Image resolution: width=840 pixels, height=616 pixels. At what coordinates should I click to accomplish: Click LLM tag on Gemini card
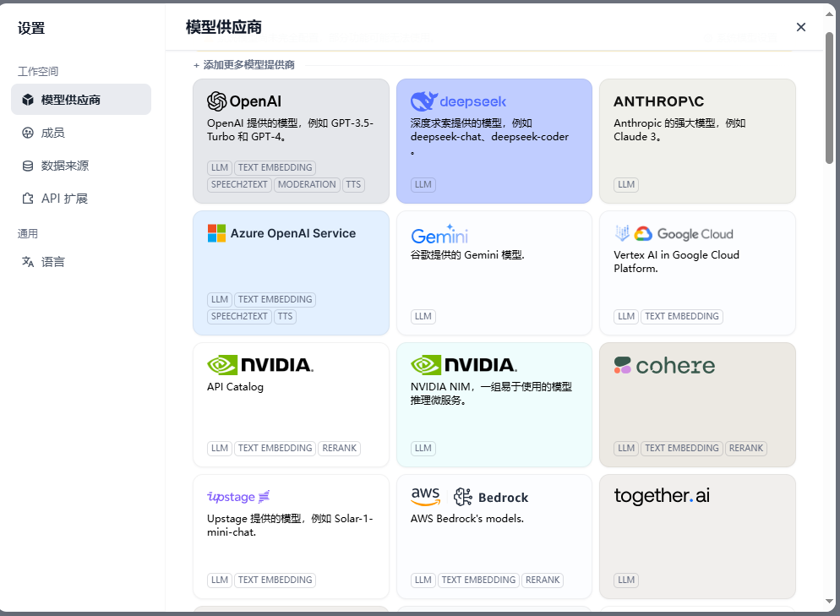pyautogui.click(x=423, y=317)
